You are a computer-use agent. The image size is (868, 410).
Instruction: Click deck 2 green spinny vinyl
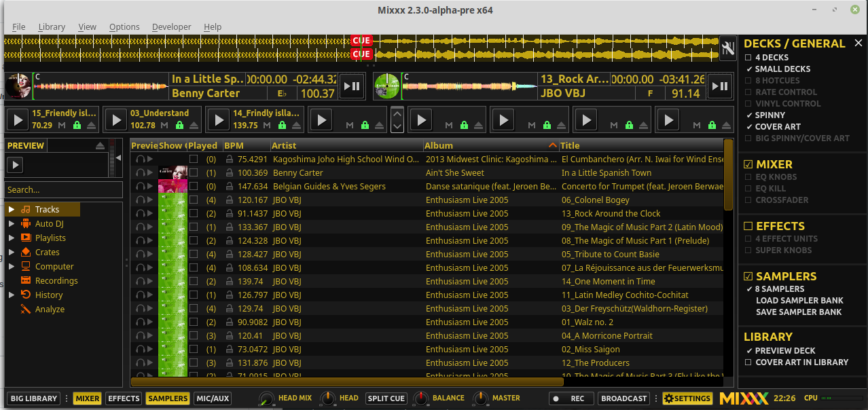(386, 86)
